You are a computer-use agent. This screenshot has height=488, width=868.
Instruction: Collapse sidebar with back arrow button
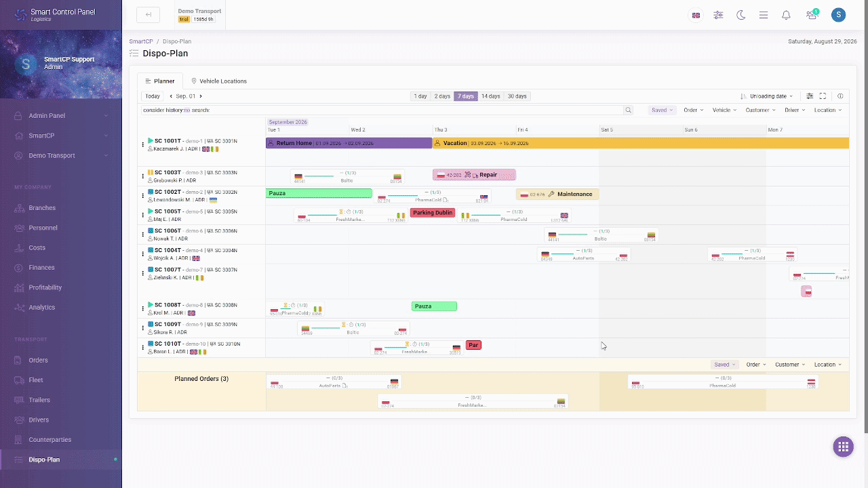tap(148, 15)
